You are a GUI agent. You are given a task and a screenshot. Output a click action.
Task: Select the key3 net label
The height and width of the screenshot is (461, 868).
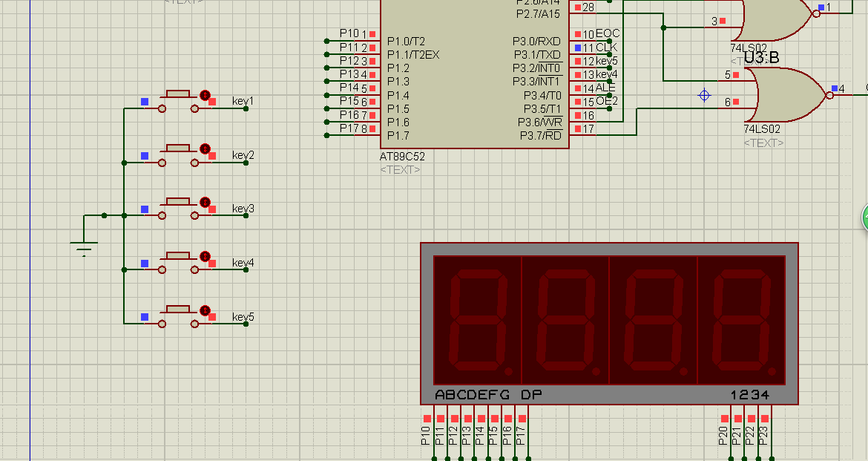tap(243, 209)
